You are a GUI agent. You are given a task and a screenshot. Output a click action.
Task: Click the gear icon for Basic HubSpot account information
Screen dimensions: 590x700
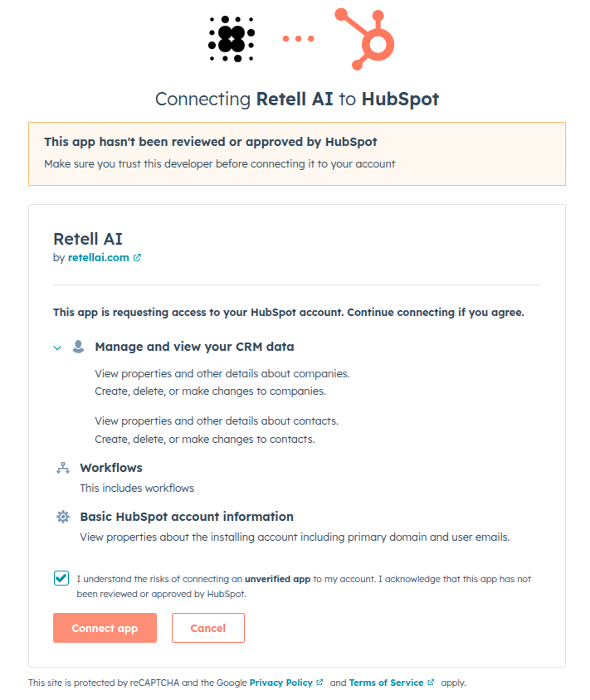coord(62,516)
